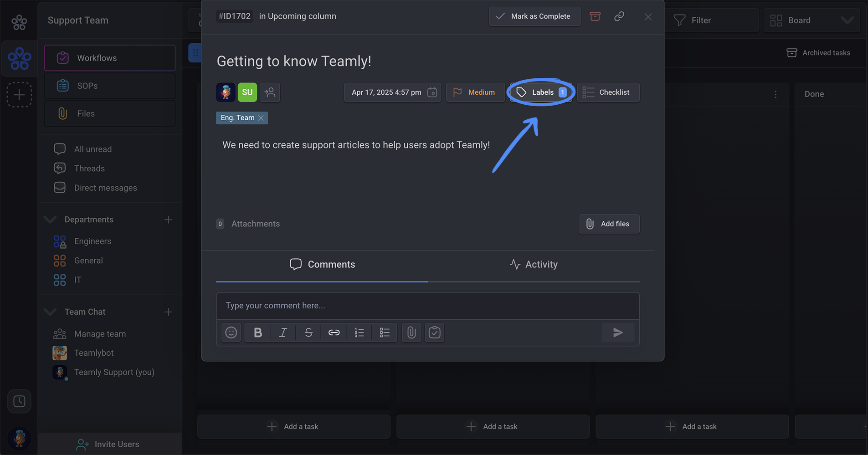
Task: Add a new Team Chat with plus icon
Action: click(x=168, y=312)
